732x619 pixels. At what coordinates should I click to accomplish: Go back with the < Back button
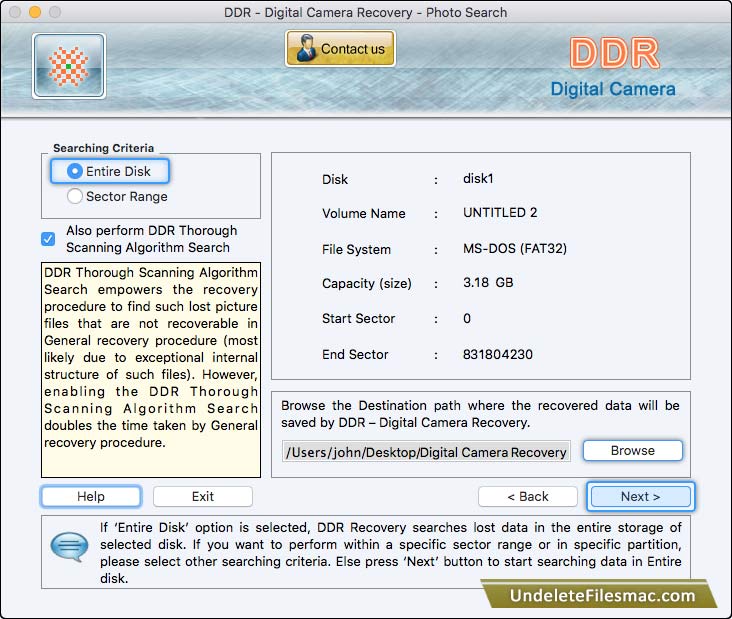(528, 496)
